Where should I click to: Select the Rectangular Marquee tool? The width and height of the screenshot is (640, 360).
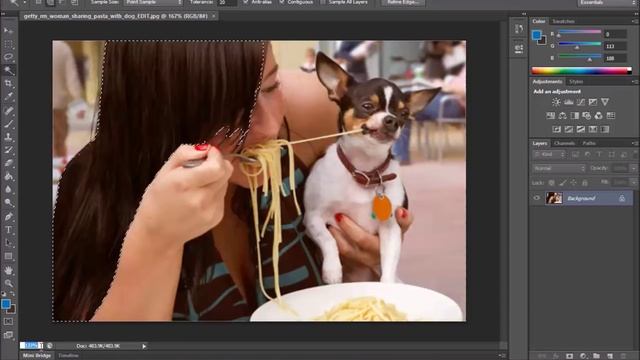point(9,44)
